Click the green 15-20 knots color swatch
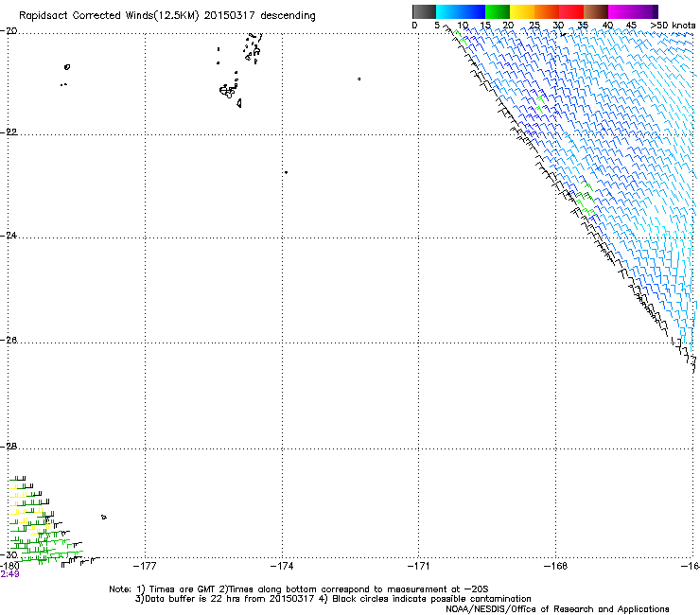 [x=498, y=11]
